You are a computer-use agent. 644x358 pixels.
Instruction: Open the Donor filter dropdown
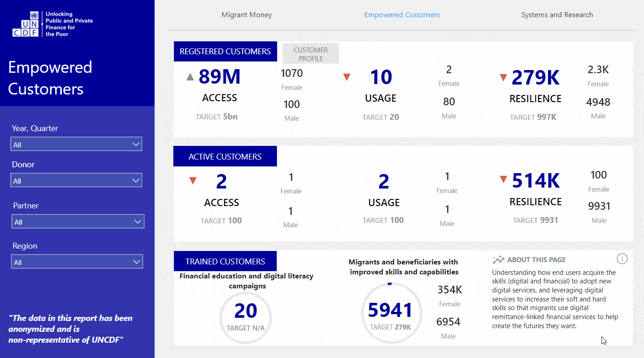[x=76, y=180]
